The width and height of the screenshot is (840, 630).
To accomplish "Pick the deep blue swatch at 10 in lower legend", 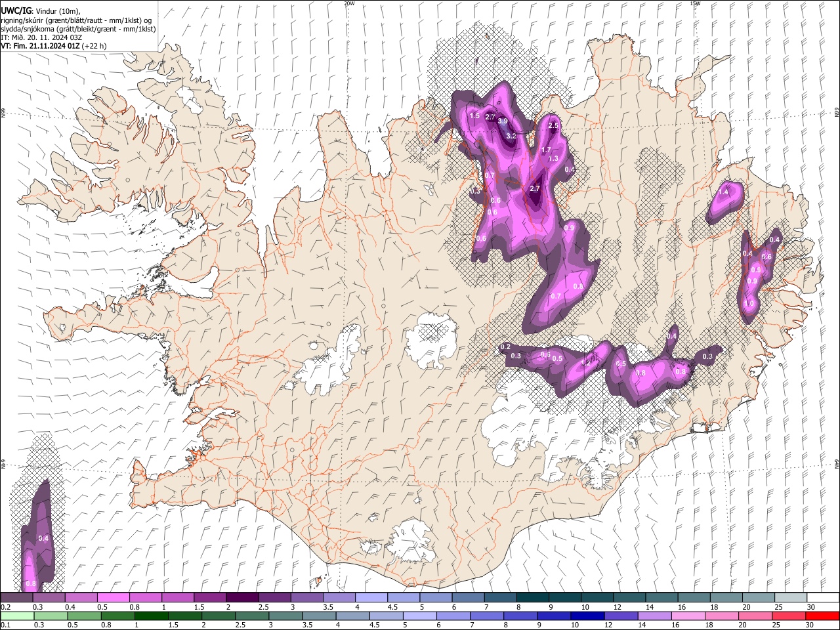I will 588,616.
